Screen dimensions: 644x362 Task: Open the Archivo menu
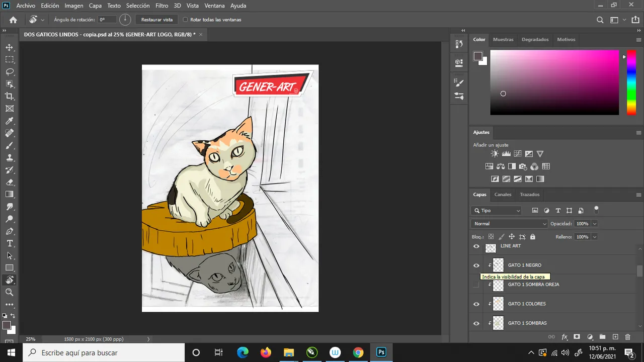click(x=26, y=6)
